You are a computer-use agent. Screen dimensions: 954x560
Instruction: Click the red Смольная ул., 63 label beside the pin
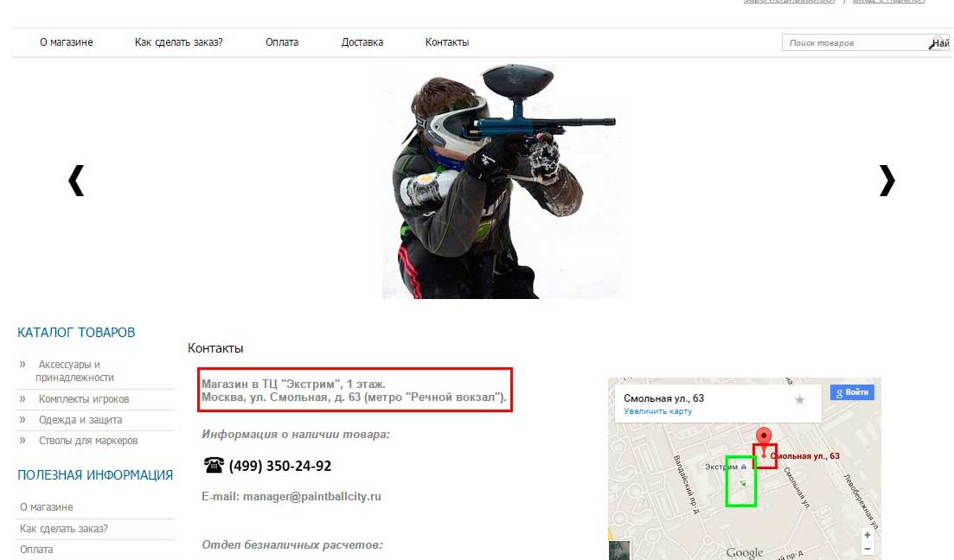(x=805, y=456)
